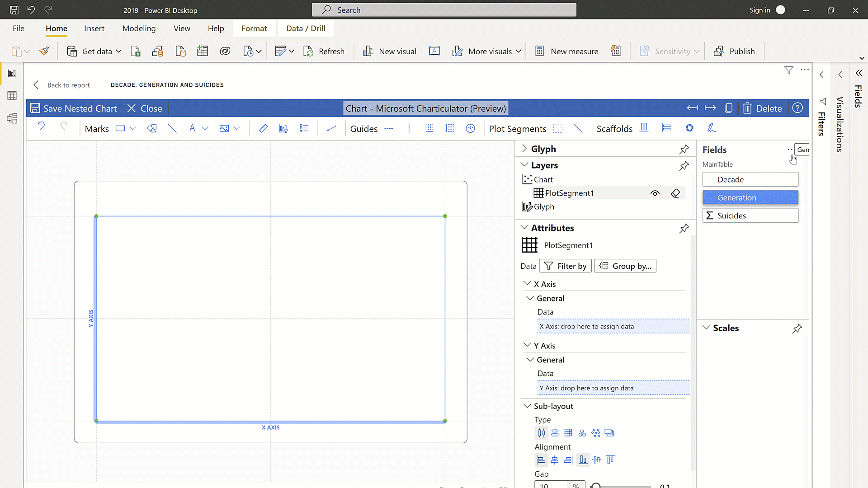Image resolution: width=868 pixels, height=488 pixels.
Task: Select the packing sub-layout type
Action: click(582, 433)
